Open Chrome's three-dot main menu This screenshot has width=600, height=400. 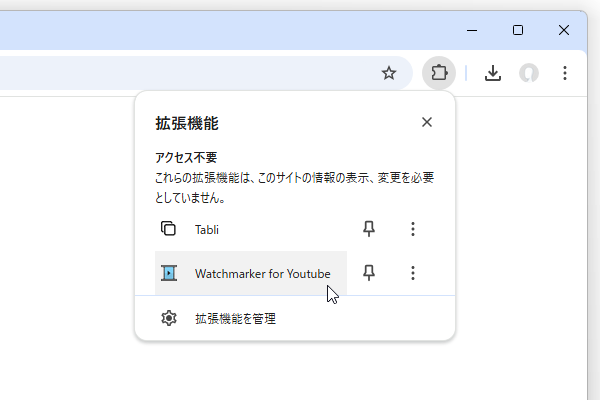(565, 73)
